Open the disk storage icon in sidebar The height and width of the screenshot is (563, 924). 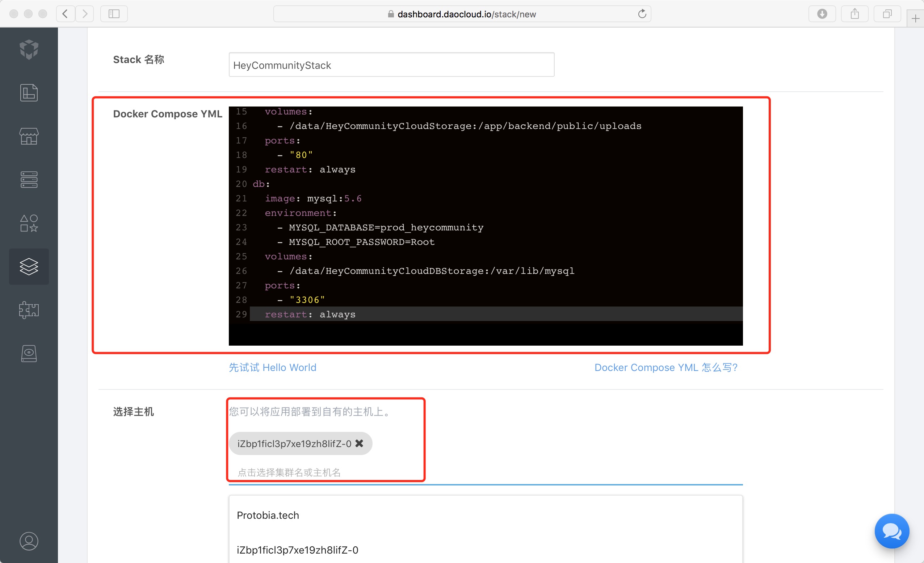coord(29,354)
